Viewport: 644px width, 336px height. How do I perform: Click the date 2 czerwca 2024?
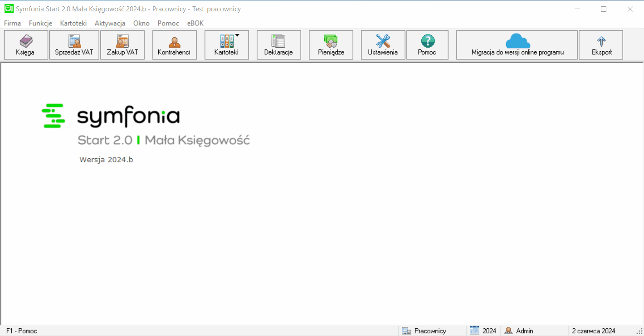click(593, 331)
